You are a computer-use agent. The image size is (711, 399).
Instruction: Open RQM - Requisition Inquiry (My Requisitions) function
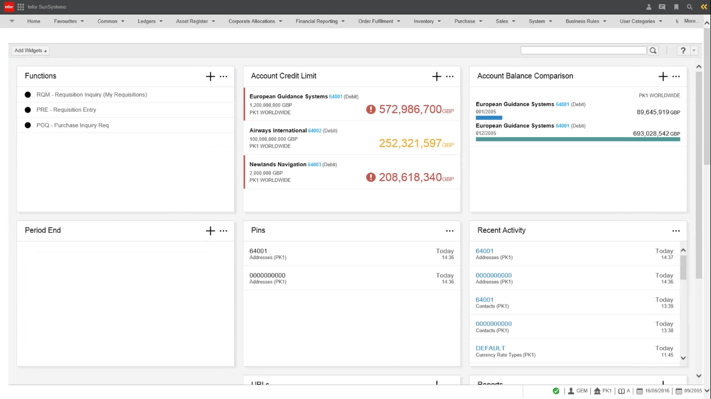[x=92, y=95]
